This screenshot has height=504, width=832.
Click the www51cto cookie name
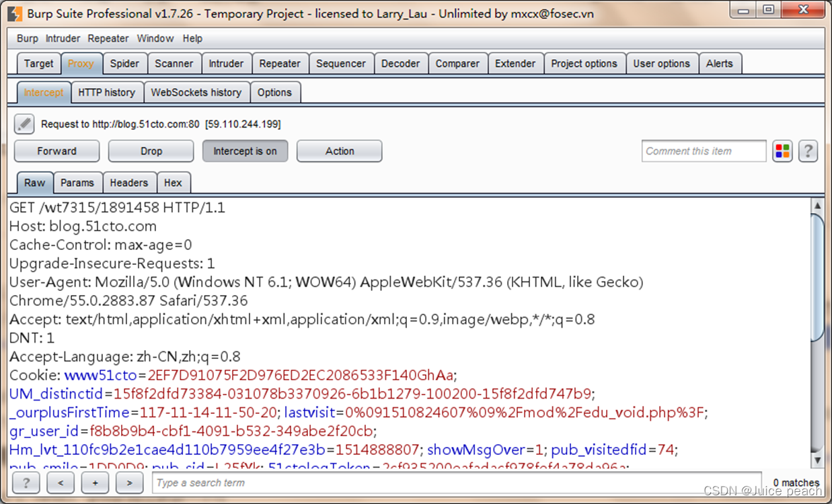101,375
